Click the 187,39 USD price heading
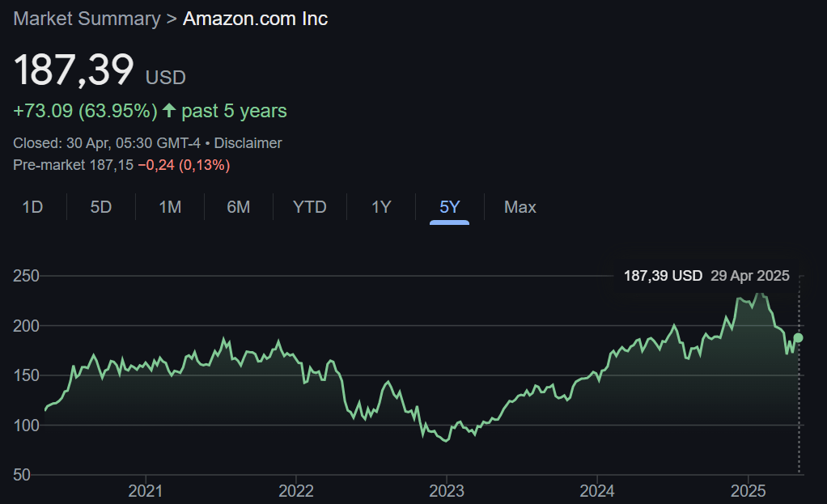Image resolution: width=827 pixels, height=504 pixels. (75, 71)
